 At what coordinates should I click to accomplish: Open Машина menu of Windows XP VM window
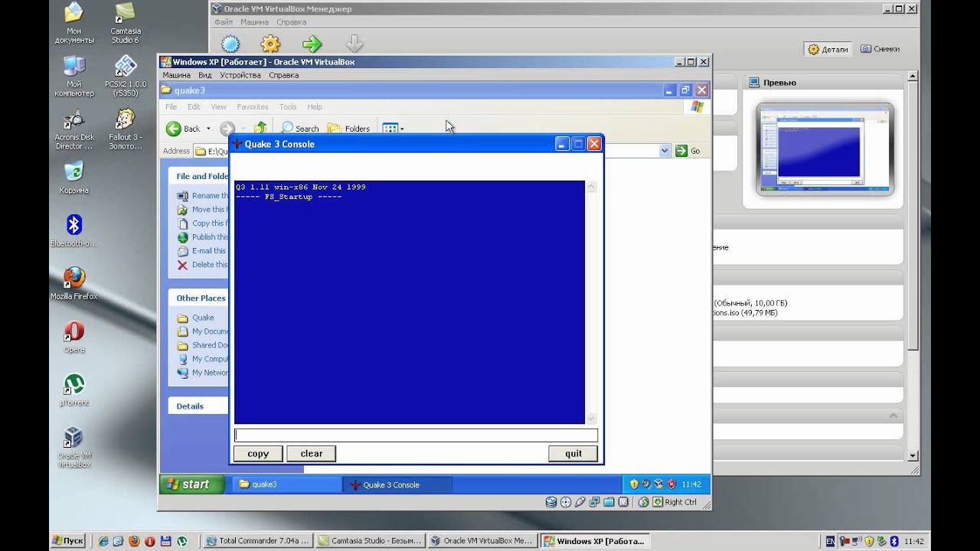pyautogui.click(x=177, y=75)
